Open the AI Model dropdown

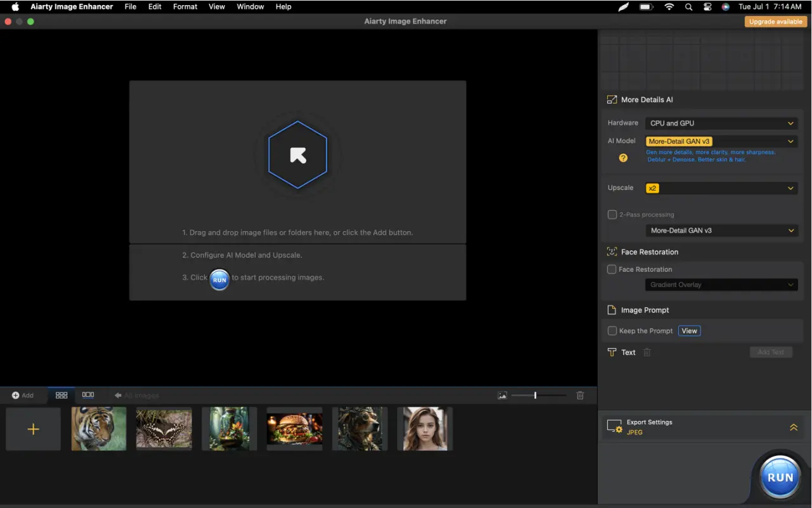coord(721,142)
